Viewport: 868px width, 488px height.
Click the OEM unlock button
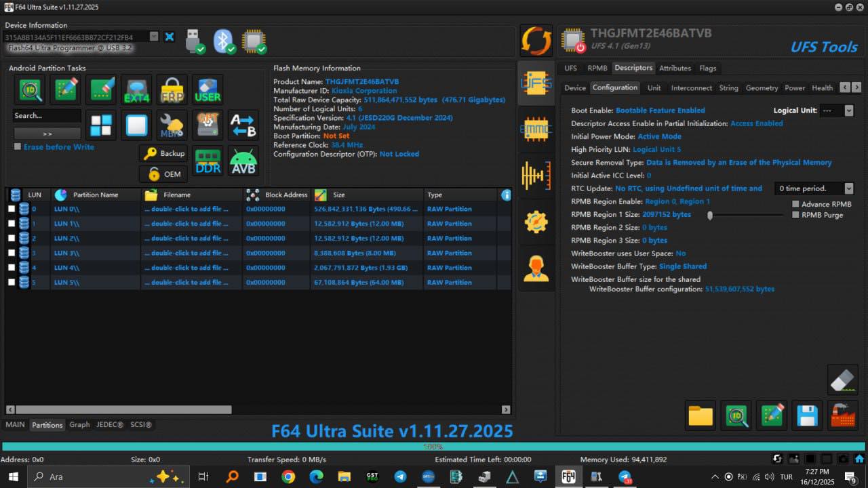[x=164, y=174]
